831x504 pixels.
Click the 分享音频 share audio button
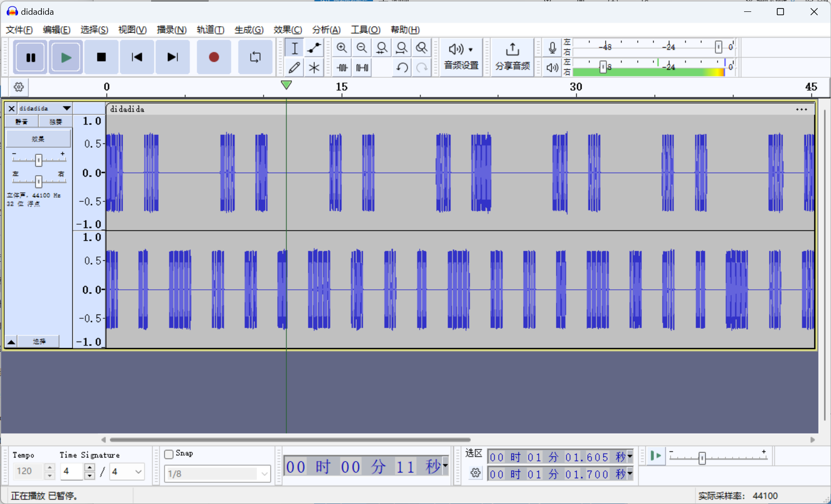pyautogui.click(x=512, y=57)
